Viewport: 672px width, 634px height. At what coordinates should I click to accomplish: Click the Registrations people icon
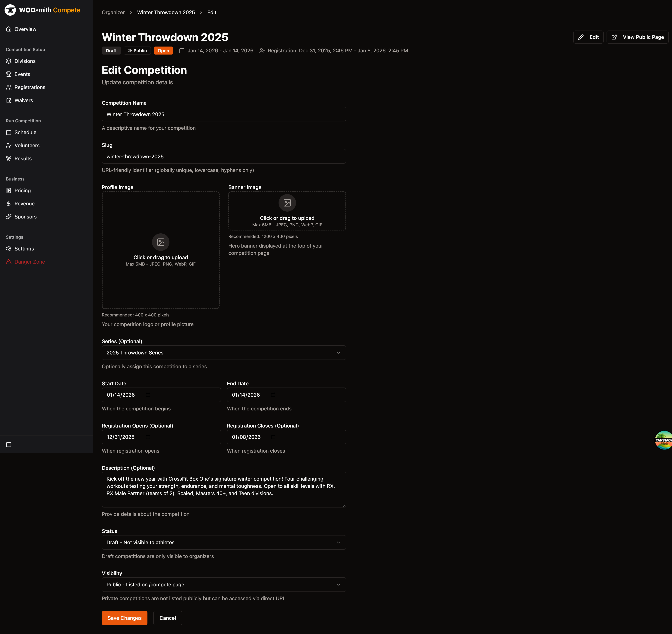click(9, 87)
